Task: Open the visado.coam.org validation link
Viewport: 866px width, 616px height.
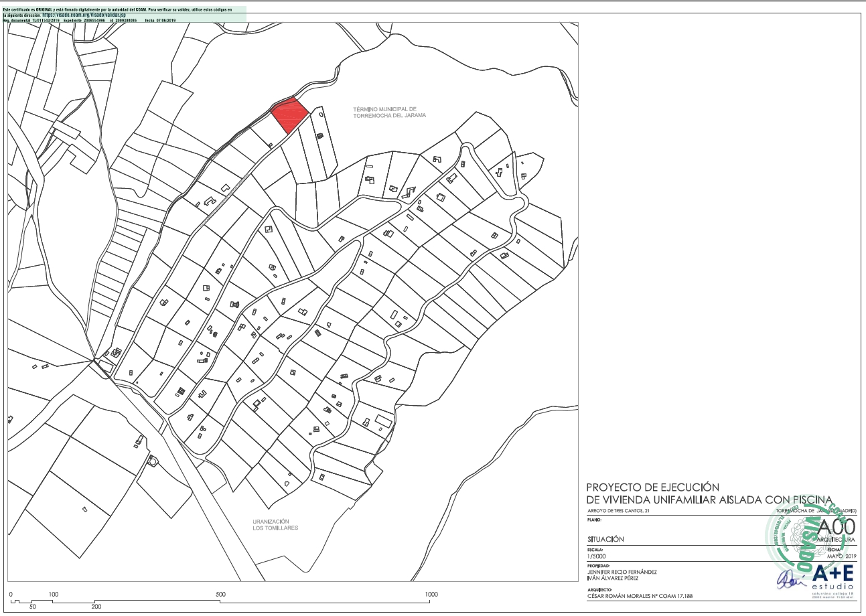Action: (84, 15)
